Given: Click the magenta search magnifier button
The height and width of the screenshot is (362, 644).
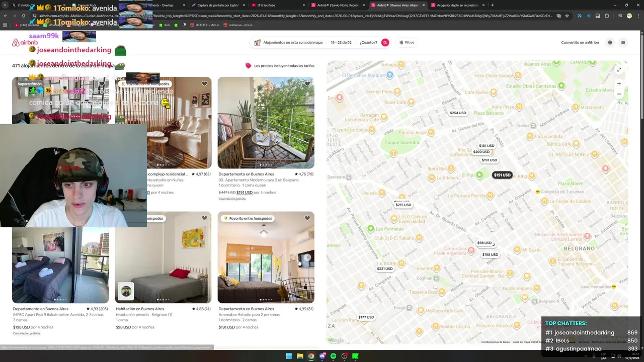Looking at the screenshot, I should click(x=385, y=42).
